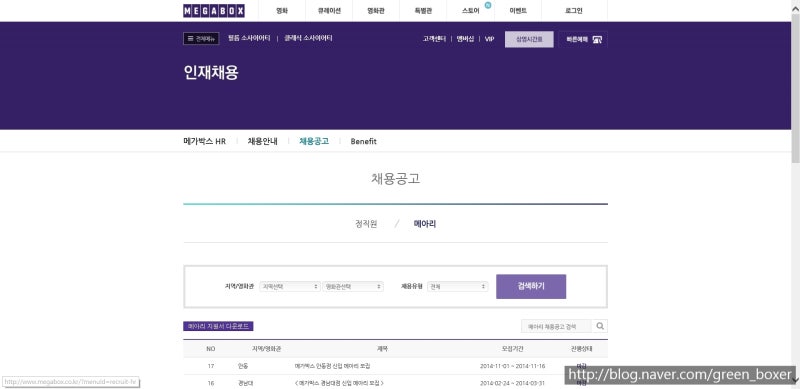The image size is (800, 389).
Task: Switch to 메가박스 HR tab
Action: click(x=204, y=141)
